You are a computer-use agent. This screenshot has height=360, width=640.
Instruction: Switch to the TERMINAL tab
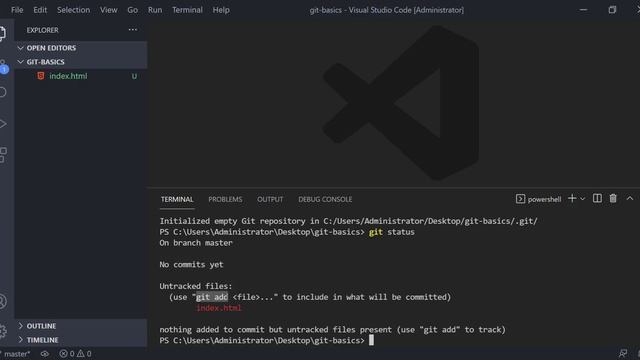point(177,199)
